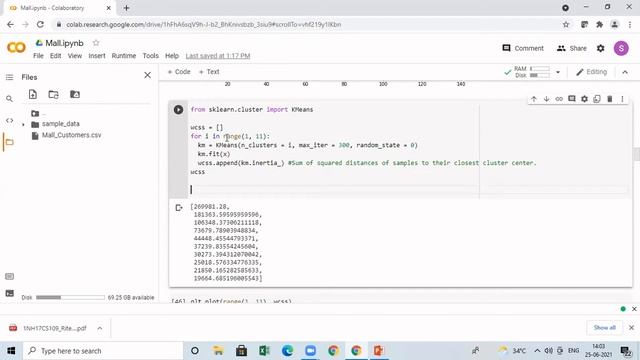The image size is (640, 360).
Task: Copy link to cell icon
Action: click(x=559, y=99)
